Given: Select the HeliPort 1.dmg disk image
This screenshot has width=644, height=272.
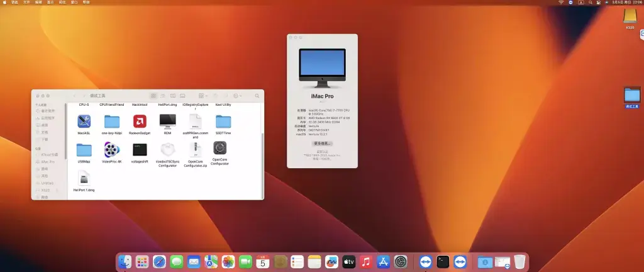Looking at the screenshot, I should point(84,178).
